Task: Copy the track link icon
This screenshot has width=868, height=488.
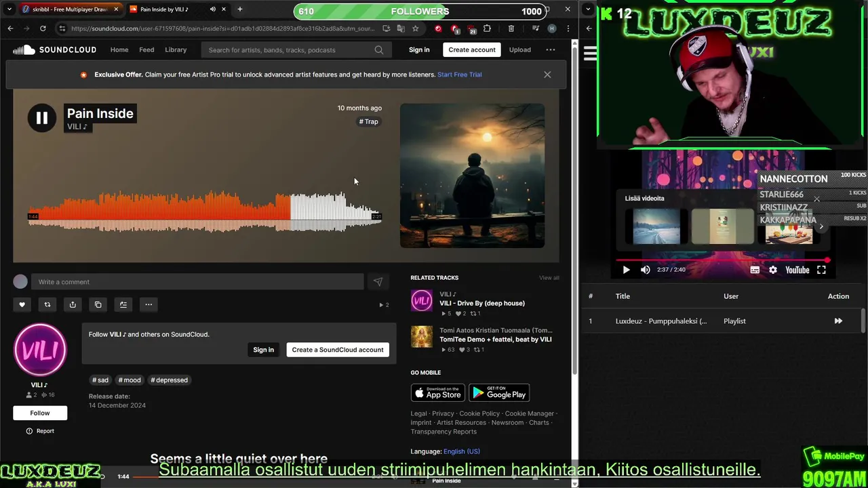Action: [98, 304]
